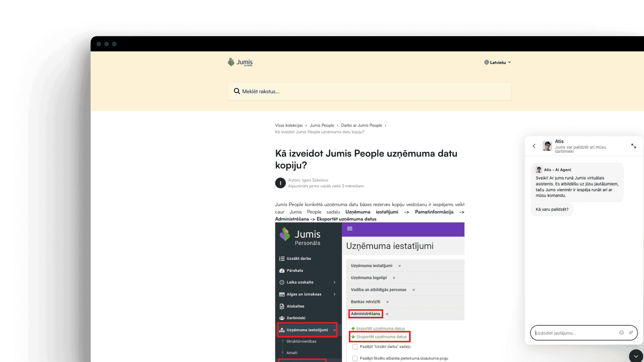Open the Amati submenu item

pyautogui.click(x=292, y=353)
